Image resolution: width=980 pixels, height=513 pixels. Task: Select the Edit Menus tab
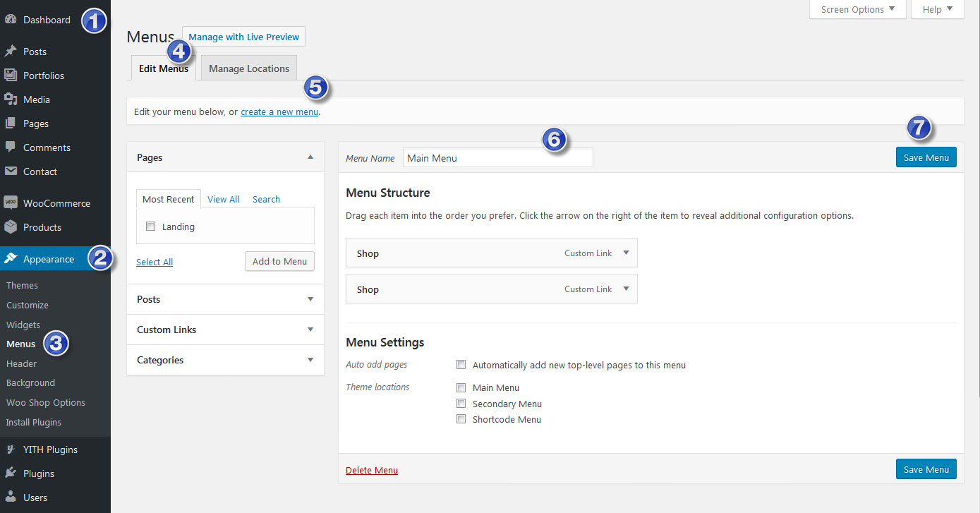(164, 68)
